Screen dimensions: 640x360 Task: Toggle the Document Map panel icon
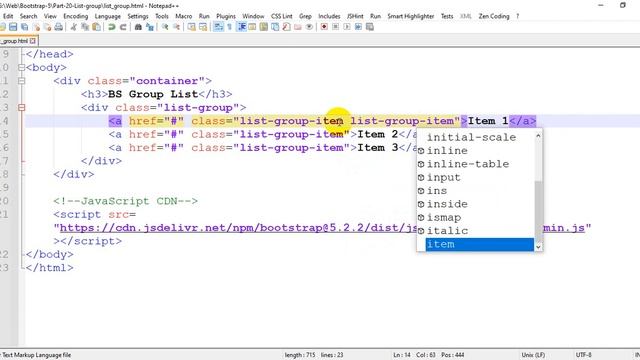[264, 27]
